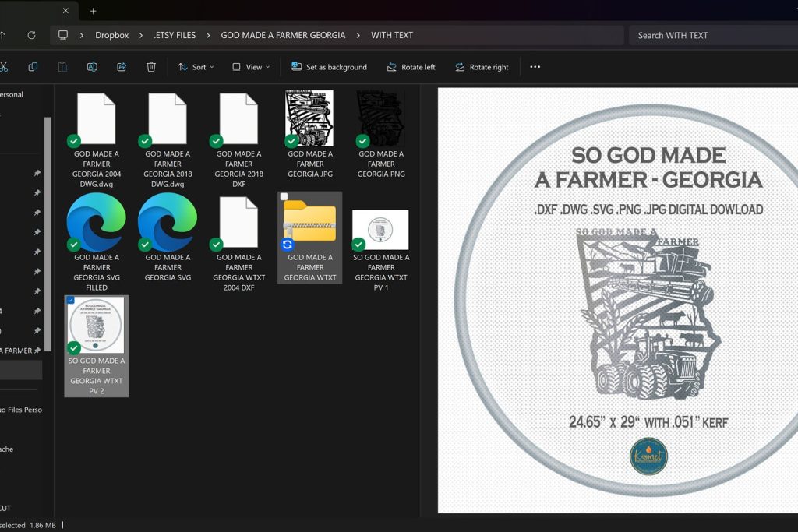This screenshot has height=532, width=798.
Task: Open the Sort dropdown menu
Action: click(x=196, y=67)
